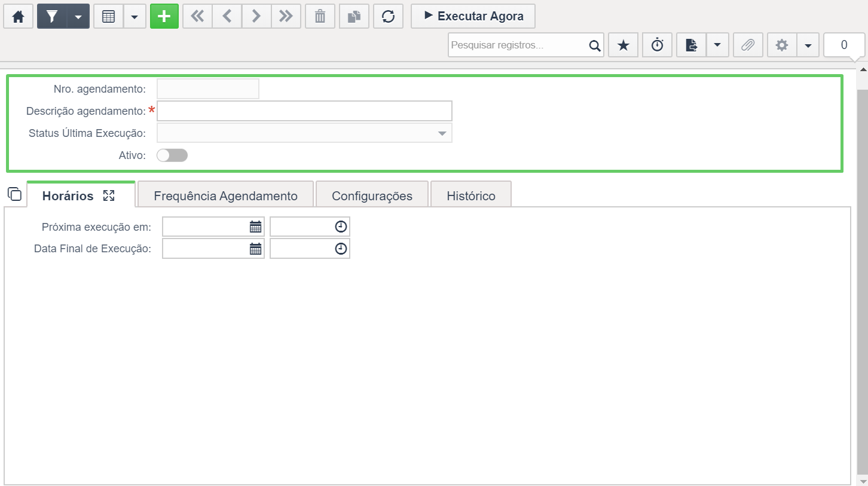The image size is (868, 486).
Task: Open the Histórico tab
Action: (471, 195)
